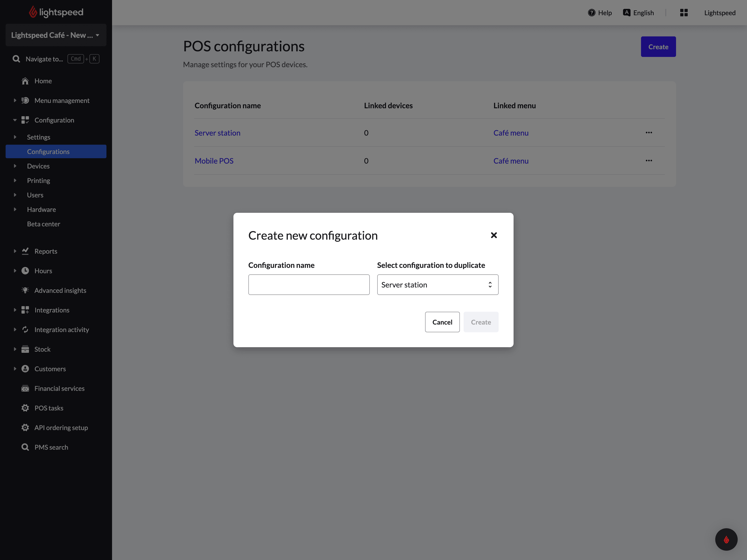This screenshot has height=560, width=747.
Task: Open Mobile POS row options ellipsis
Action: [x=648, y=161]
